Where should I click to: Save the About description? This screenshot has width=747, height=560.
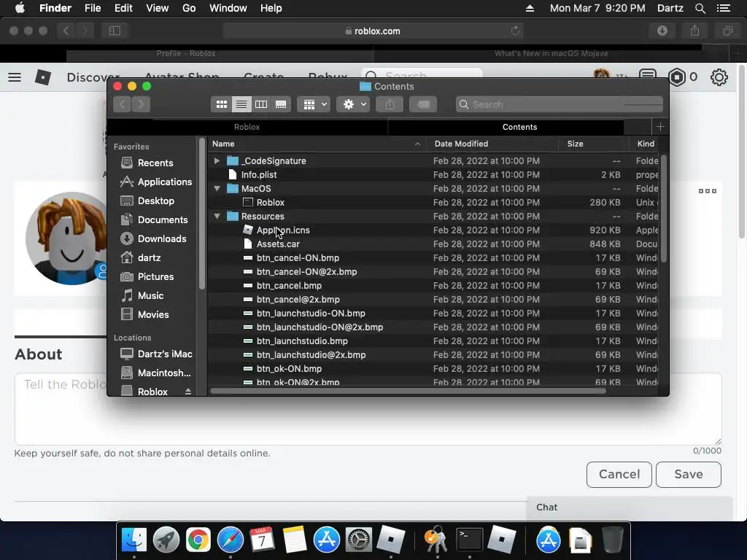tap(689, 474)
